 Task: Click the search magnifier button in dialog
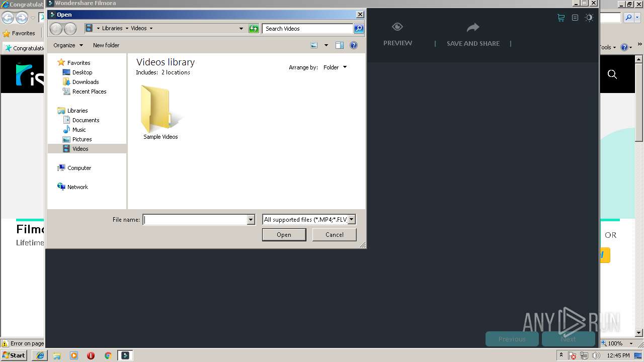359,29
